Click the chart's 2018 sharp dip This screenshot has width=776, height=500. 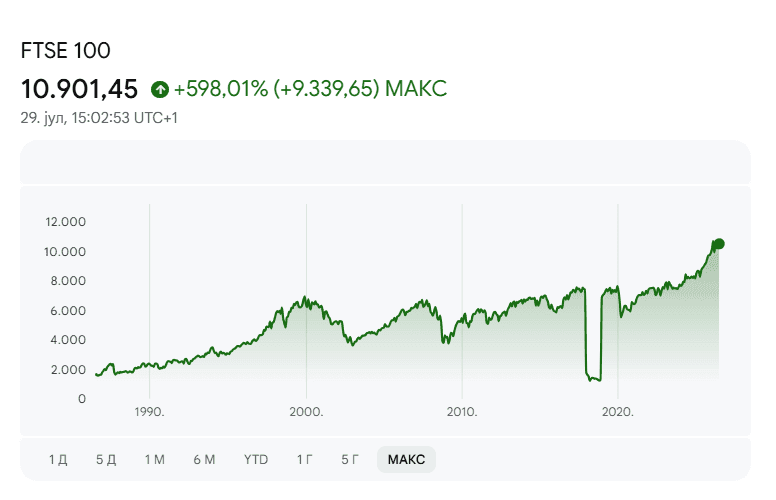pyautogui.click(x=593, y=377)
